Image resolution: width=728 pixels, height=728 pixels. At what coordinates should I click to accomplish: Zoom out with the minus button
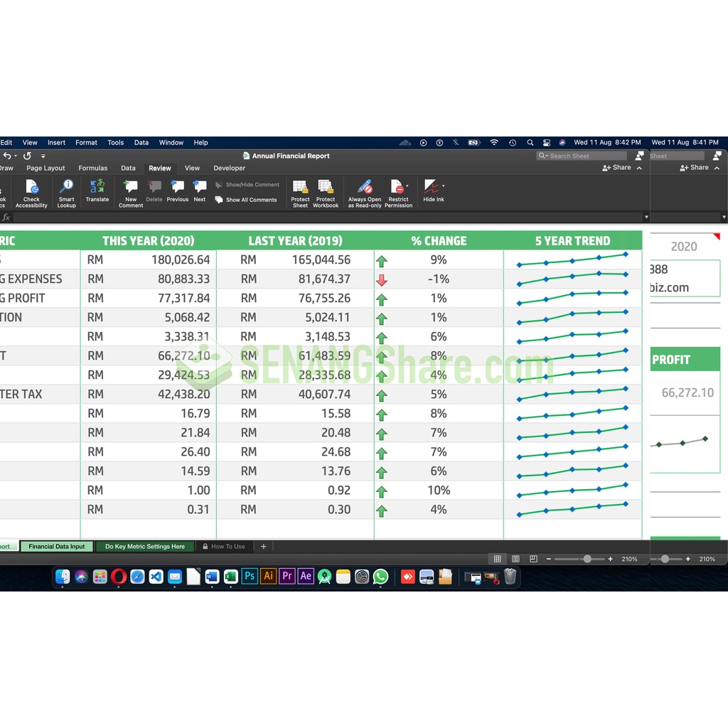(548, 559)
